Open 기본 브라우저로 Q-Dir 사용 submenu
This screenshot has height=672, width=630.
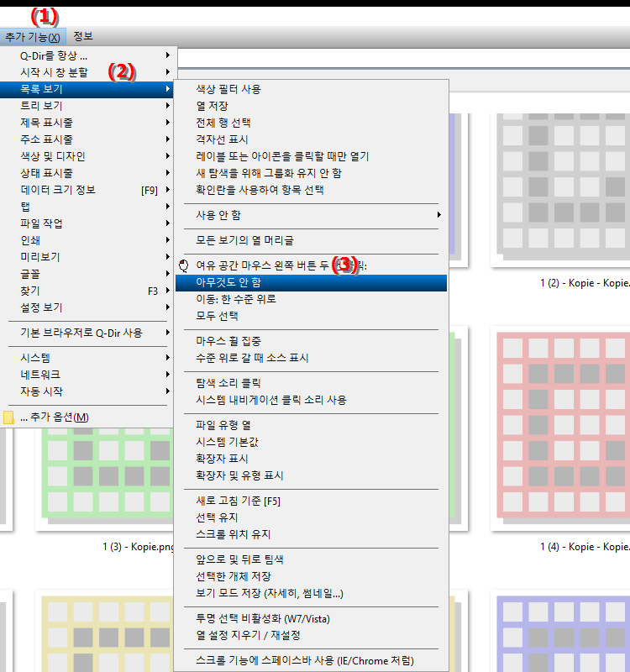(88, 333)
